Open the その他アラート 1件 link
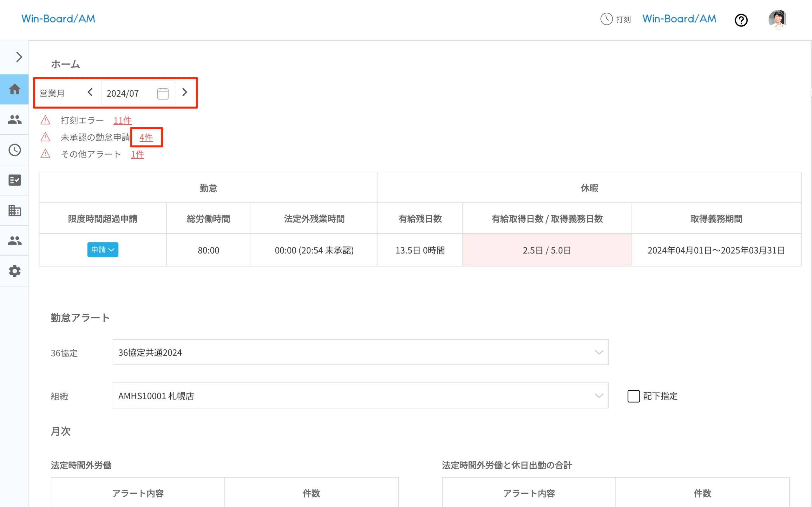812x507 pixels. [137, 154]
